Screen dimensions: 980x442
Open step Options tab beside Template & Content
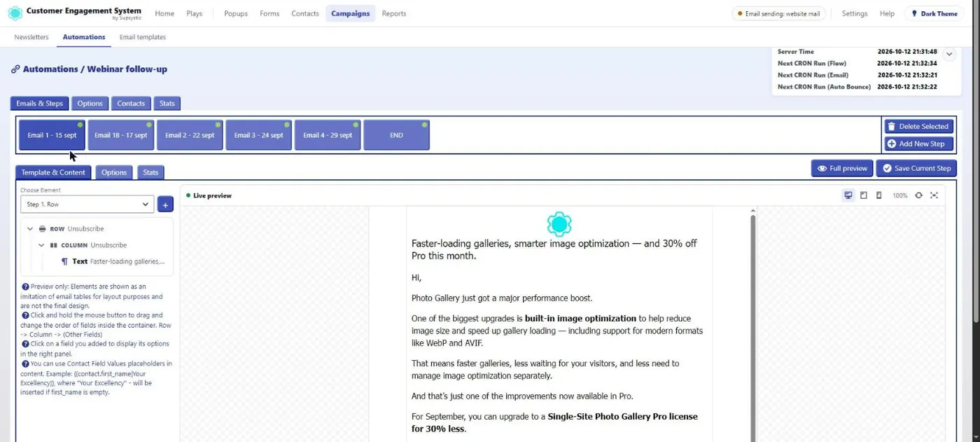point(114,172)
